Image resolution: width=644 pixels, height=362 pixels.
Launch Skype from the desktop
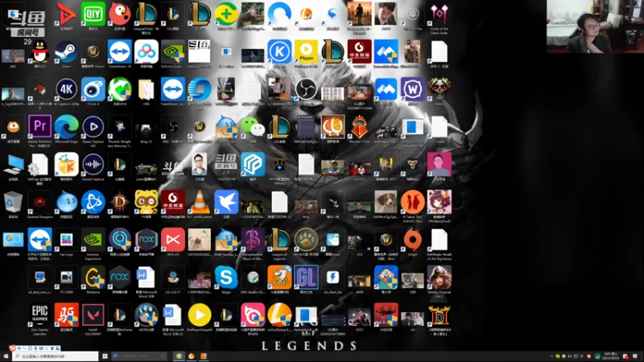click(226, 277)
